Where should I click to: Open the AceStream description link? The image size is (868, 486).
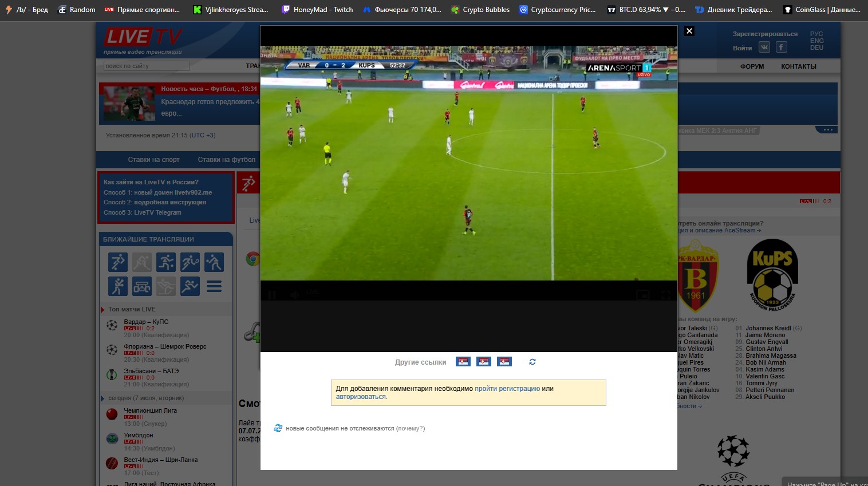click(x=719, y=230)
